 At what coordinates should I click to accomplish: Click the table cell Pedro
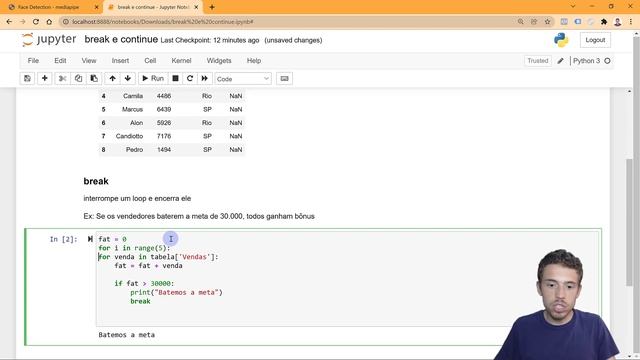(x=134, y=150)
